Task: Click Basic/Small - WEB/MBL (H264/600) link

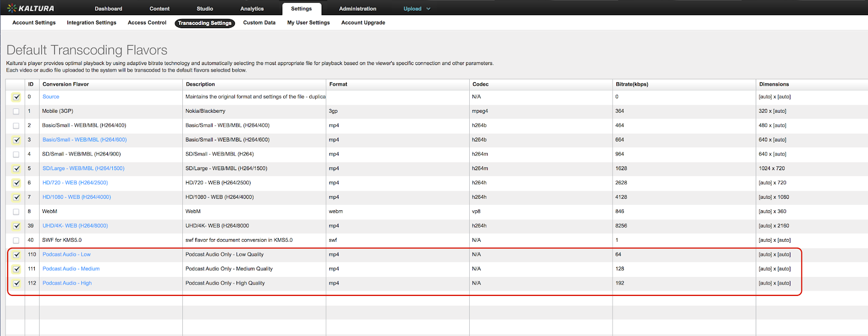Action: tap(85, 140)
